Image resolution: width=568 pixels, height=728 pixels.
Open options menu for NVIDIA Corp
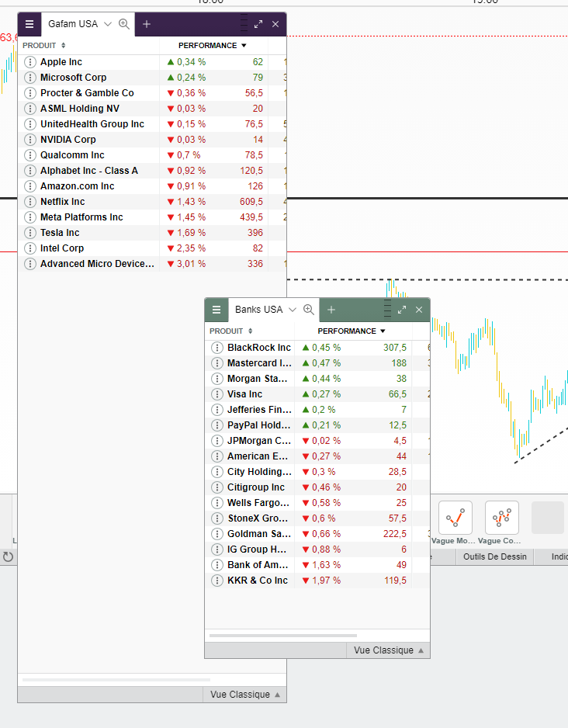(x=30, y=139)
